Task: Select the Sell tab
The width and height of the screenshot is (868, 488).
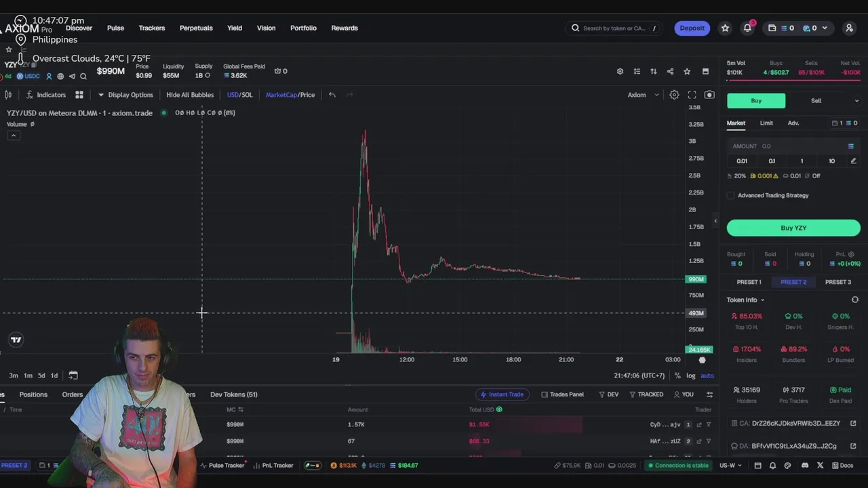Action: pos(816,100)
